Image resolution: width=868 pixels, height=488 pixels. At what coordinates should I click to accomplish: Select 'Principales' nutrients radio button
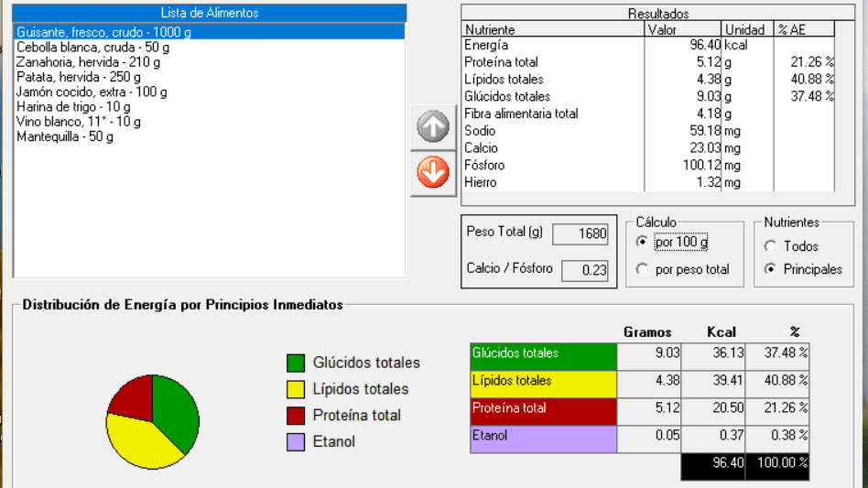pyautogui.click(x=770, y=269)
